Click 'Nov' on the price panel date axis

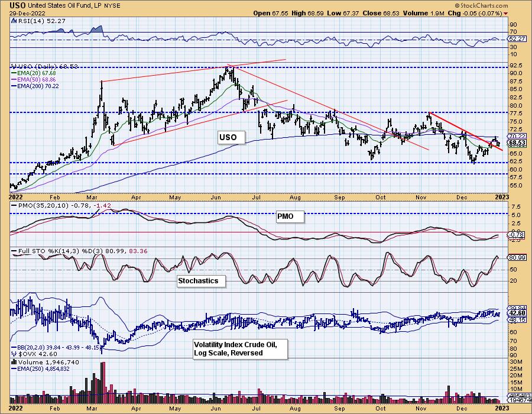pyautogui.click(x=421, y=198)
